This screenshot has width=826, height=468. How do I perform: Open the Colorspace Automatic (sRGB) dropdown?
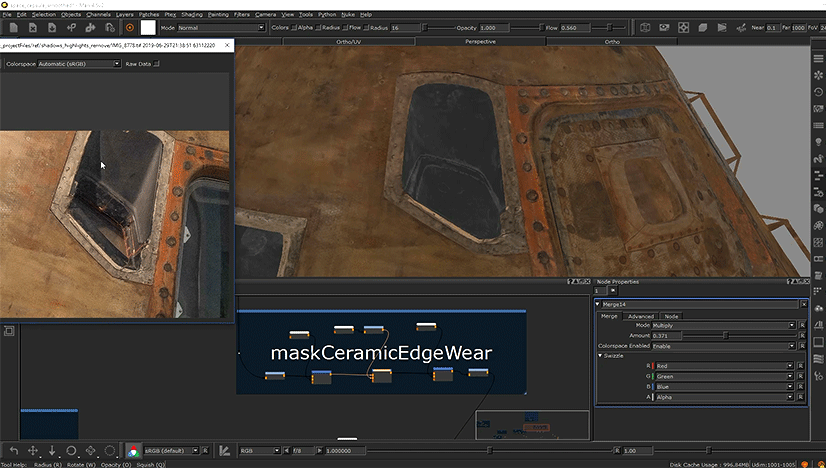[79, 64]
